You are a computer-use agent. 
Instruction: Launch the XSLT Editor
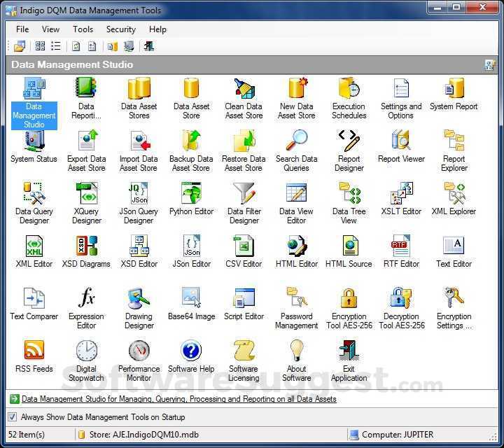401,199
